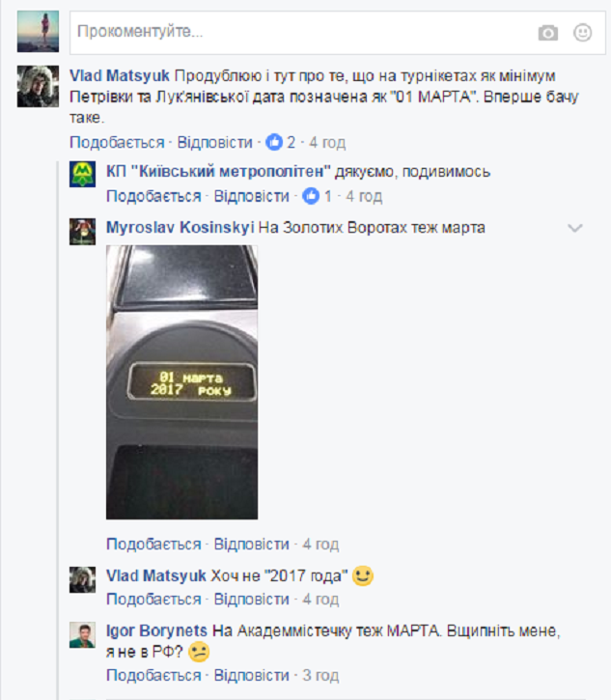This screenshot has height=700, width=611.
Task: Open Myroslav Kosinskyi profile name link
Action: [x=180, y=228]
